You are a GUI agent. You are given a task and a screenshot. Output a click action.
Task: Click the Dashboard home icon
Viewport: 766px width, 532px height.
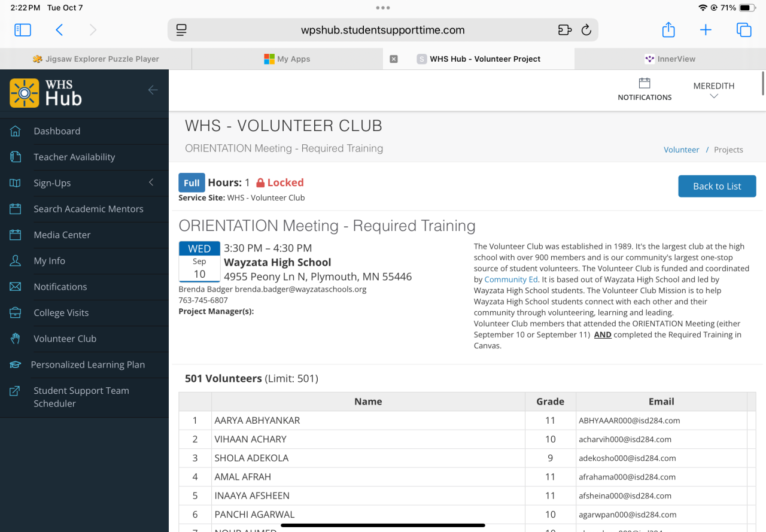point(16,131)
